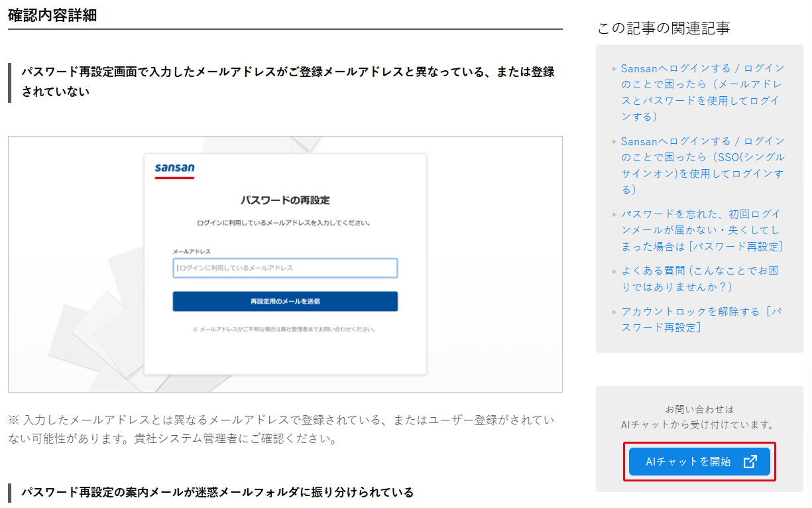Image resolution: width=812 pixels, height=508 pixels.
Task: Click the external-link icon on the AI chat button
Action: click(750, 462)
